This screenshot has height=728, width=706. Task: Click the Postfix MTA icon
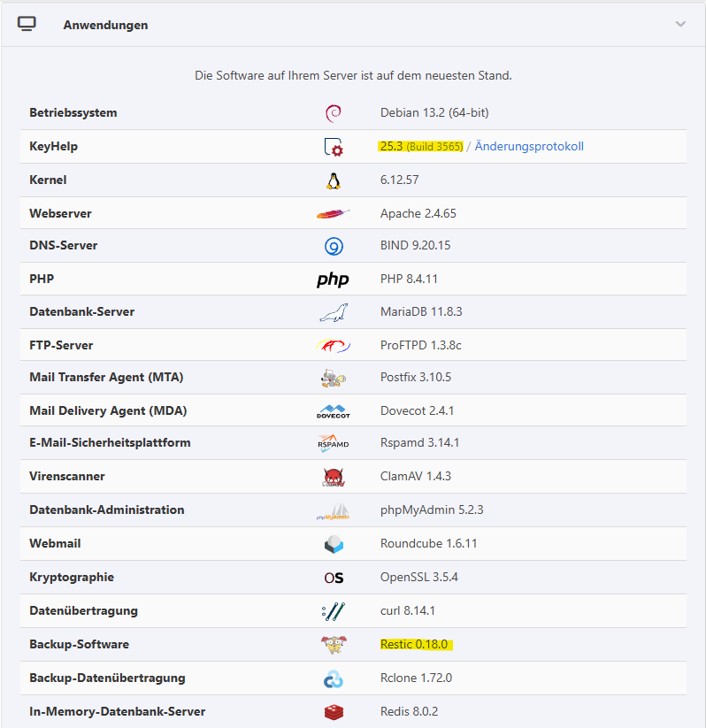pos(333,379)
